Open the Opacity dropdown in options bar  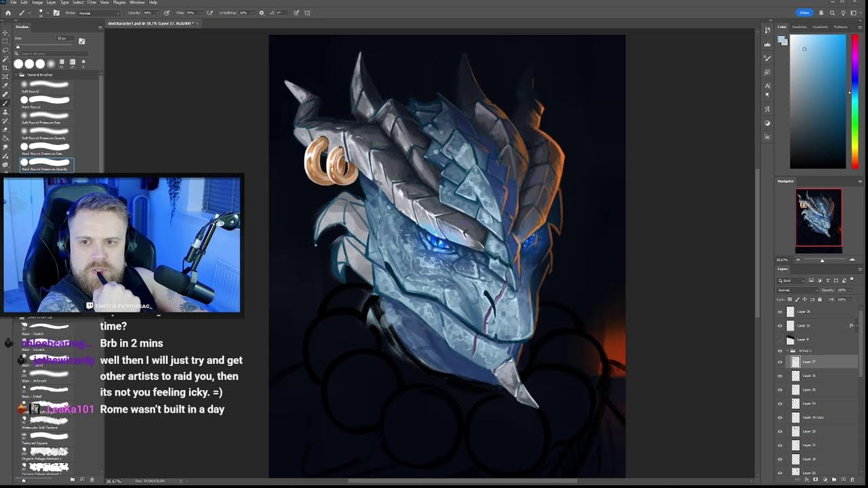[158, 13]
